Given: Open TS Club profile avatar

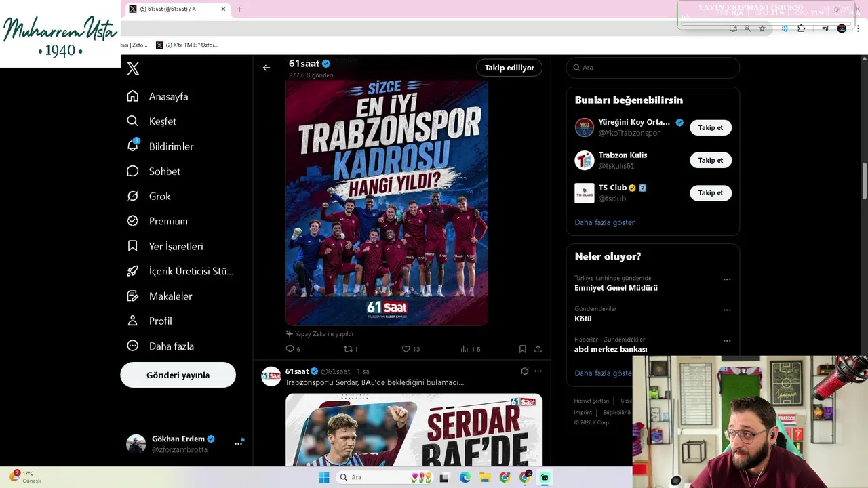Looking at the screenshot, I should (x=585, y=192).
